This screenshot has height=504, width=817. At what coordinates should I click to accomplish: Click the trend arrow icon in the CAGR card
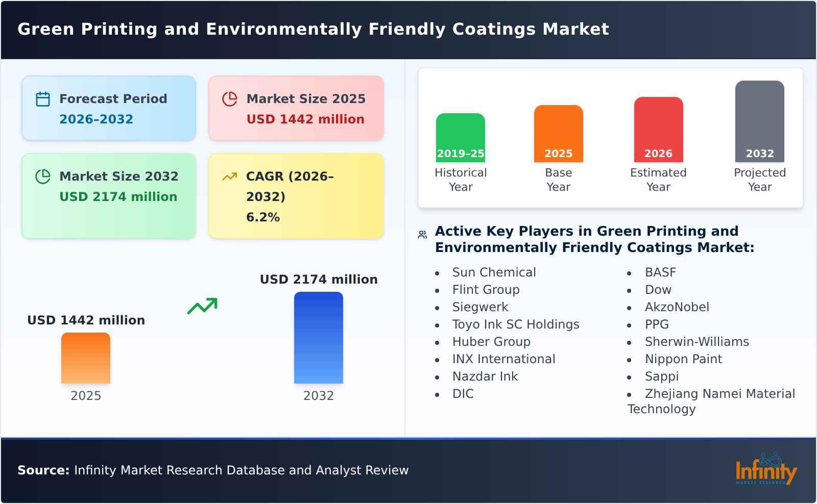click(x=230, y=176)
